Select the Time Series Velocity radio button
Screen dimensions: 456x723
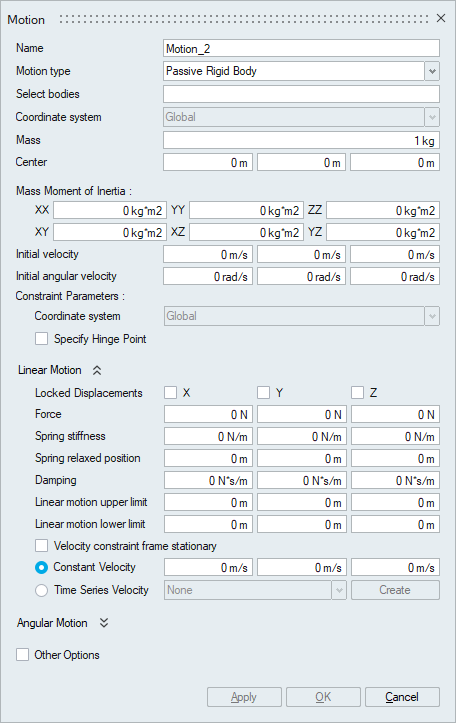coord(41,590)
